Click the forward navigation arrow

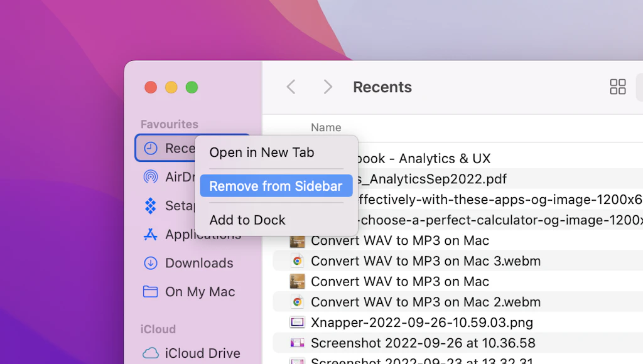(327, 87)
